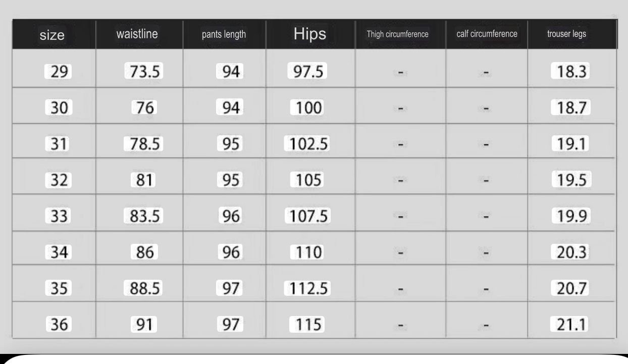The width and height of the screenshot is (628, 364).
Task: Click size 36 in the last row
Action: click(59, 324)
